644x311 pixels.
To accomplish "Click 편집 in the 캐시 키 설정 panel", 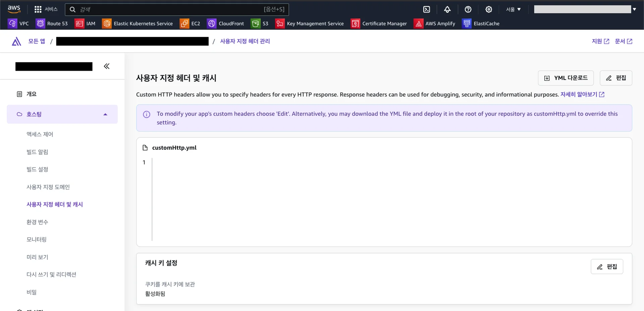I will coord(607,267).
